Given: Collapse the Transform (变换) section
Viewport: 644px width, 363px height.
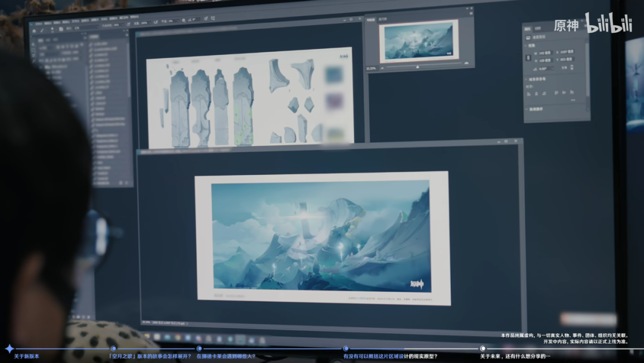Looking at the screenshot, I should click(525, 45).
